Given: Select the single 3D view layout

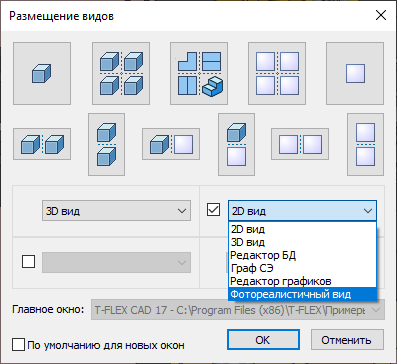Looking at the screenshot, I should [x=42, y=73].
